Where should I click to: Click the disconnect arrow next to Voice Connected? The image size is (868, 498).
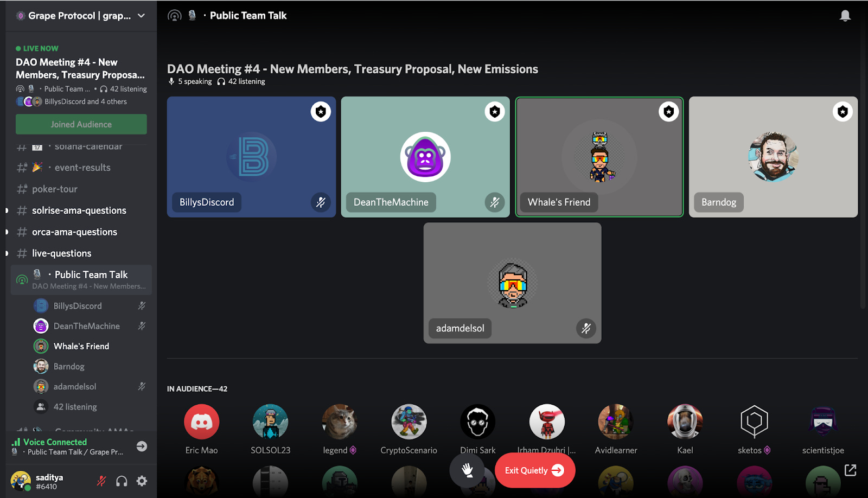(x=142, y=446)
